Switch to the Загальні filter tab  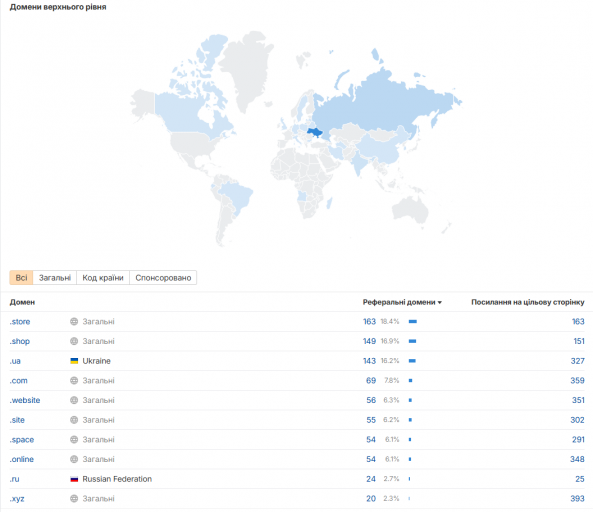[55, 278]
